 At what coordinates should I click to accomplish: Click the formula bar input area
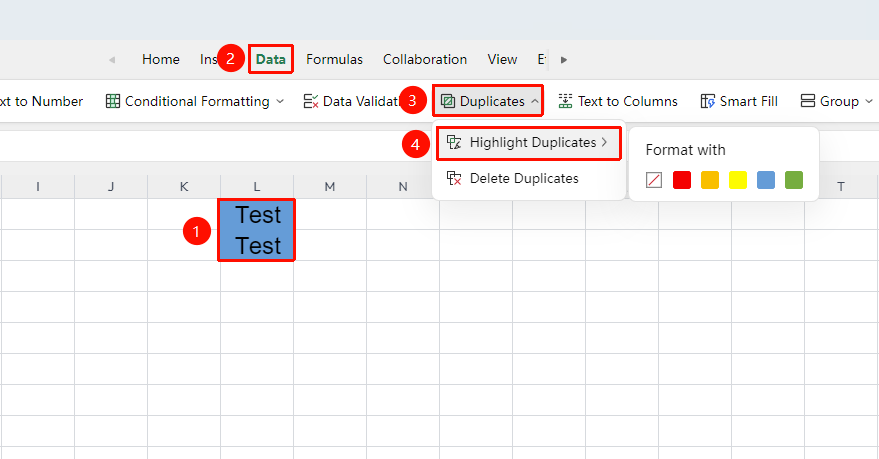pyautogui.click(x=216, y=147)
